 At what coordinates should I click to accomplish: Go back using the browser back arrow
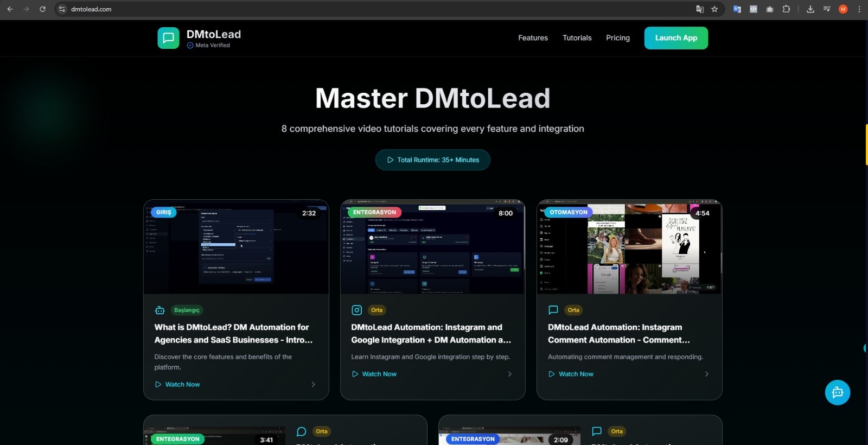pos(10,9)
